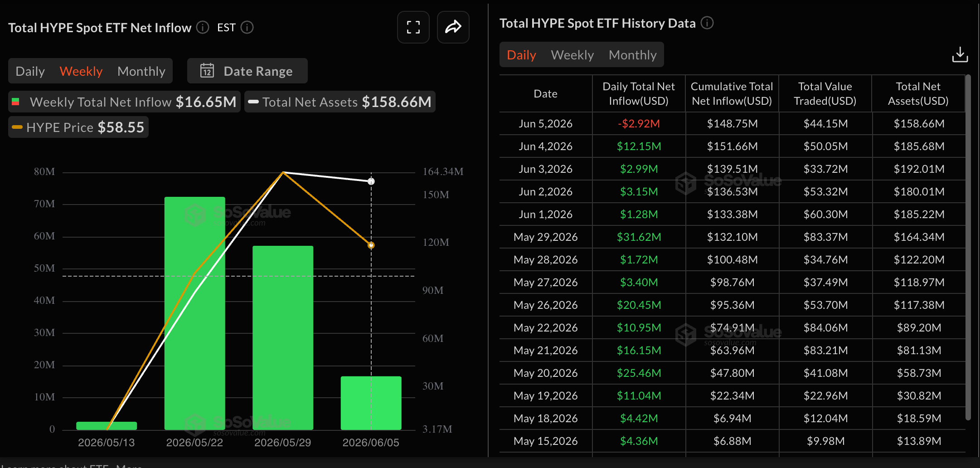
Task: Toggle Total Net Assets line series
Action: click(340, 102)
